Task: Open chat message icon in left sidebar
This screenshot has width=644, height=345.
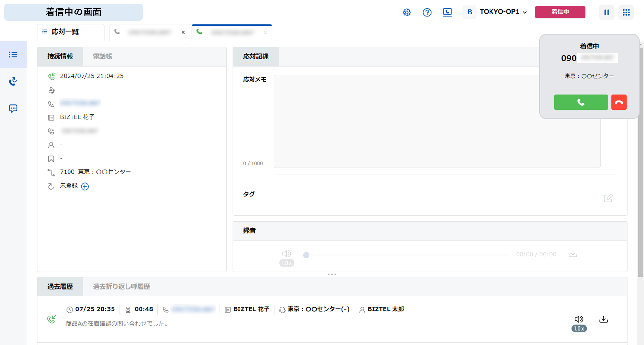Action: click(13, 108)
